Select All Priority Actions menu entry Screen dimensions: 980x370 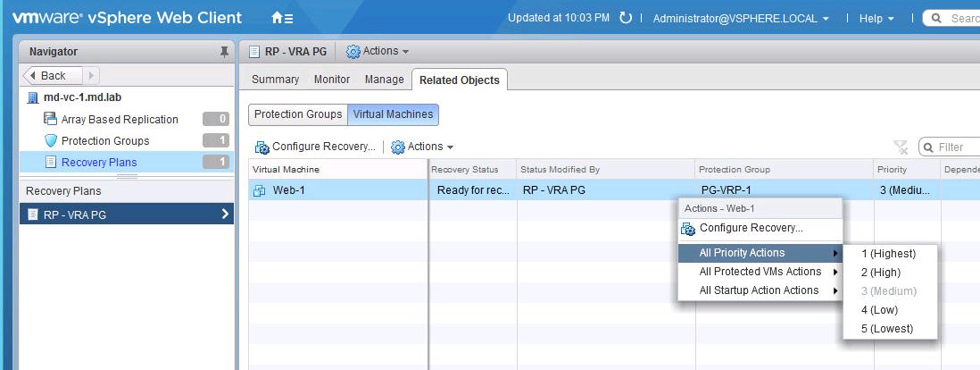[x=760, y=253]
